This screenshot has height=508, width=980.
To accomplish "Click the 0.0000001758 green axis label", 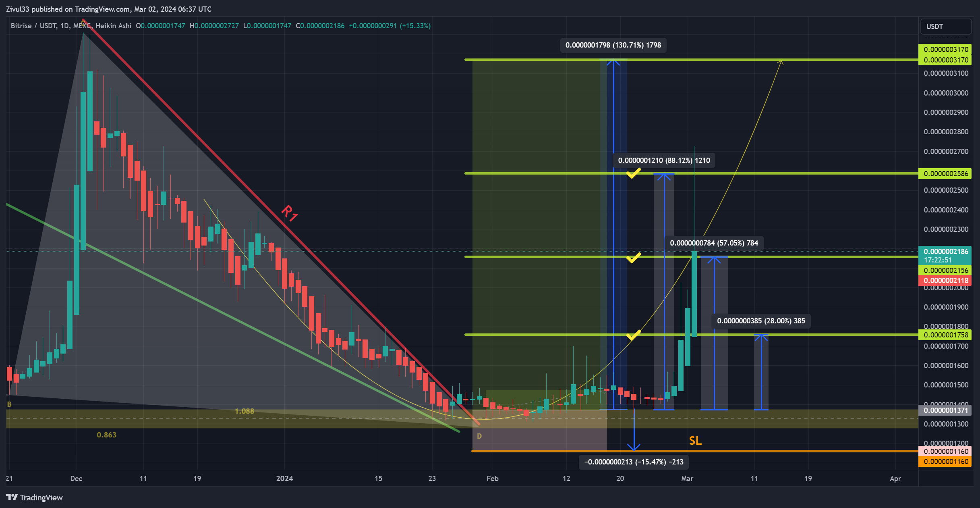I will point(945,335).
